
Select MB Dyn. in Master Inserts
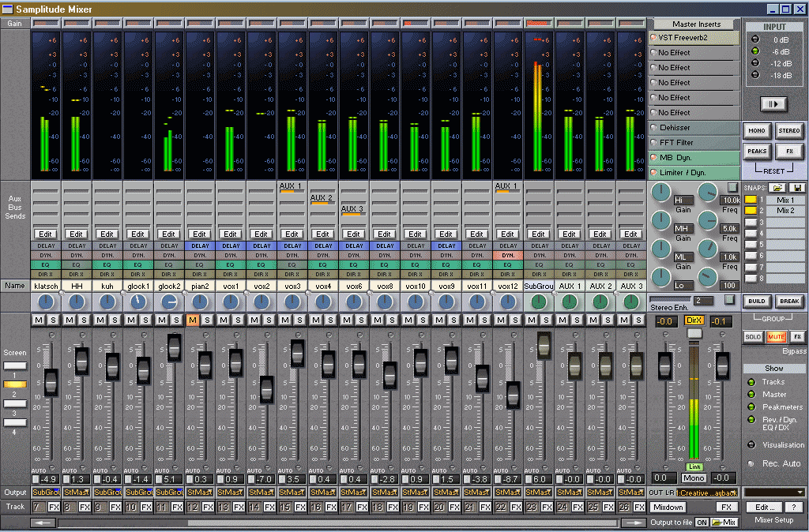pos(694,157)
